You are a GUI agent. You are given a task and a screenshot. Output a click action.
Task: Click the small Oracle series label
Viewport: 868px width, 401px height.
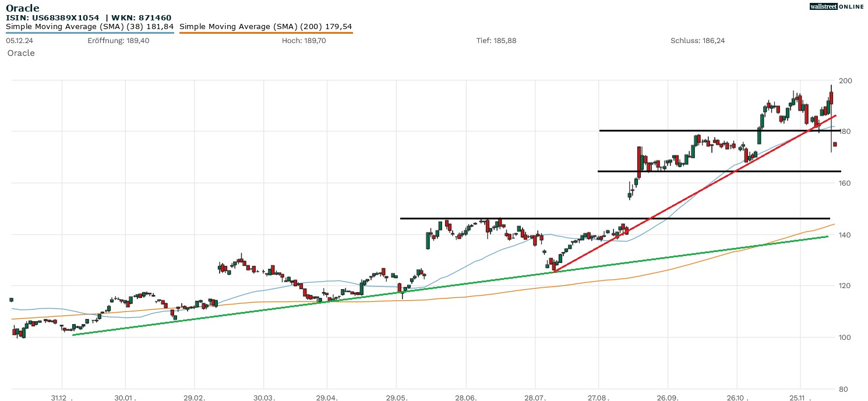click(x=21, y=53)
